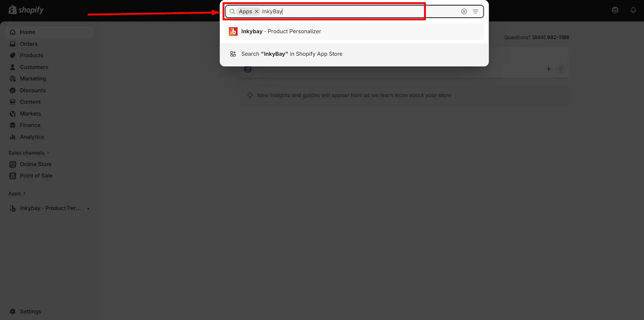Search "InkyBay" in Shopify App Store
The height and width of the screenshot is (320, 644).
tap(354, 54)
